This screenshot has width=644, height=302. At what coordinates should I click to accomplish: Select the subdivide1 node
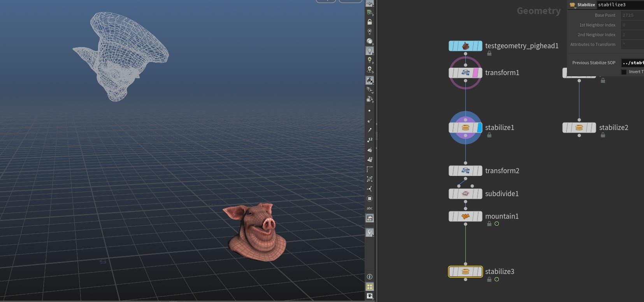tap(465, 194)
